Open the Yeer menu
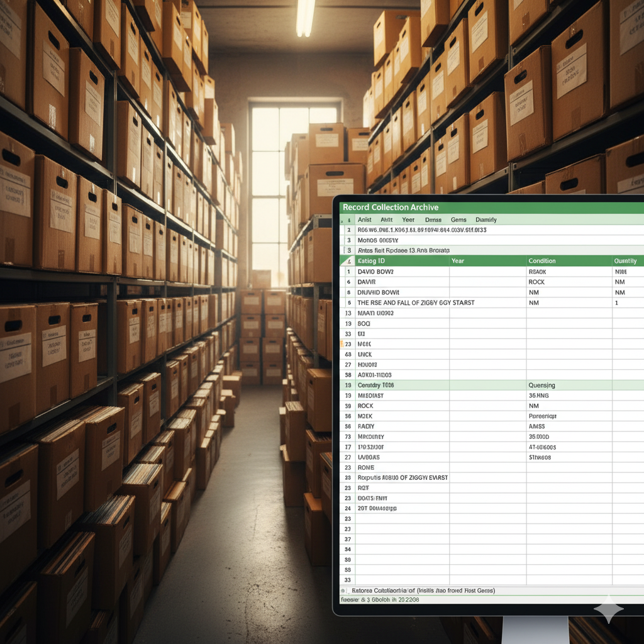Screen dimensions: 644x644 click(x=408, y=219)
